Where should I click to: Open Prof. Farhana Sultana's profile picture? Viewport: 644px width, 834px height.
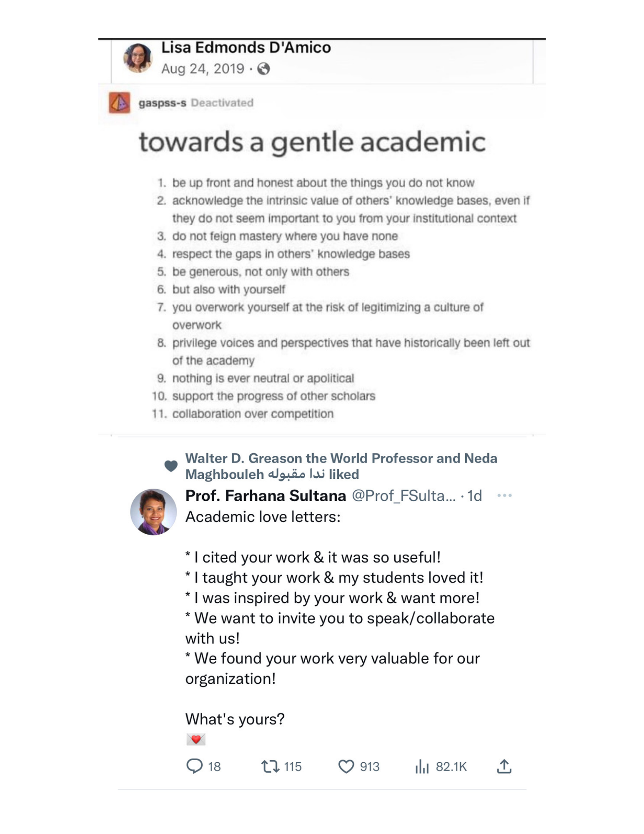[153, 512]
